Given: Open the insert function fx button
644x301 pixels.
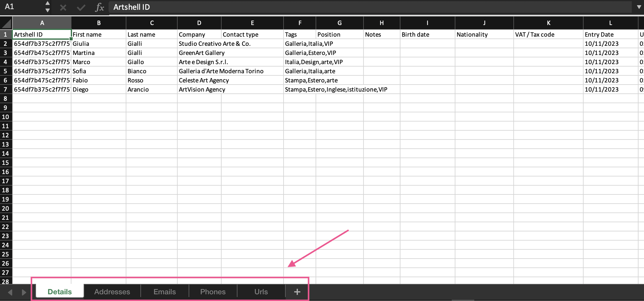Looking at the screenshot, I should (x=99, y=7).
